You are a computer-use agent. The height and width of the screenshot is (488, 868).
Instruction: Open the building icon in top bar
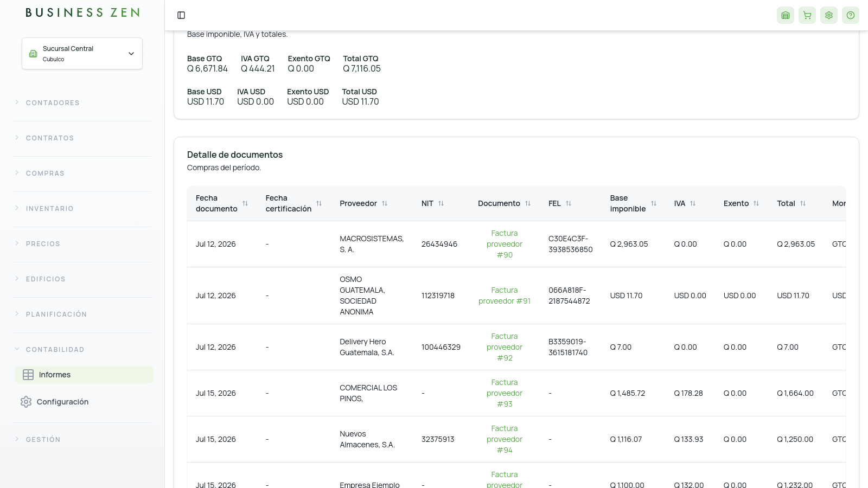tap(786, 15)
